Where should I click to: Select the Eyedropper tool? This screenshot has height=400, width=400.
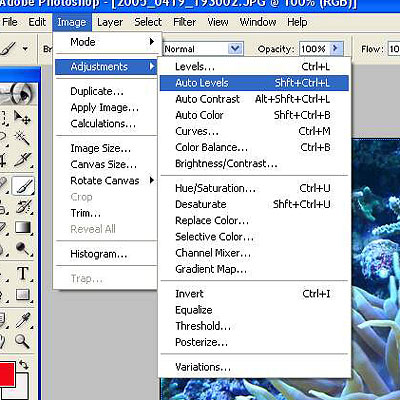pos(23,320)
